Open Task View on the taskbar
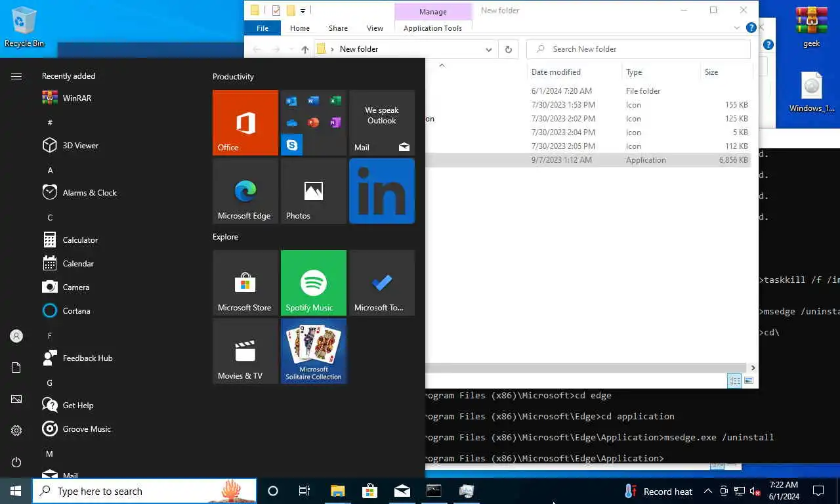This screenshot has width=840, height=504. point(304,491)
